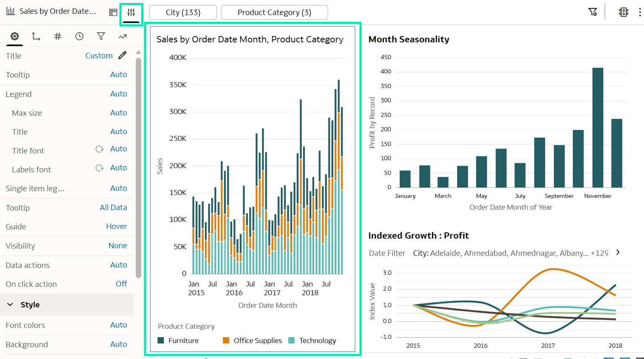Change Tooltip from All Data

[113, 208]
